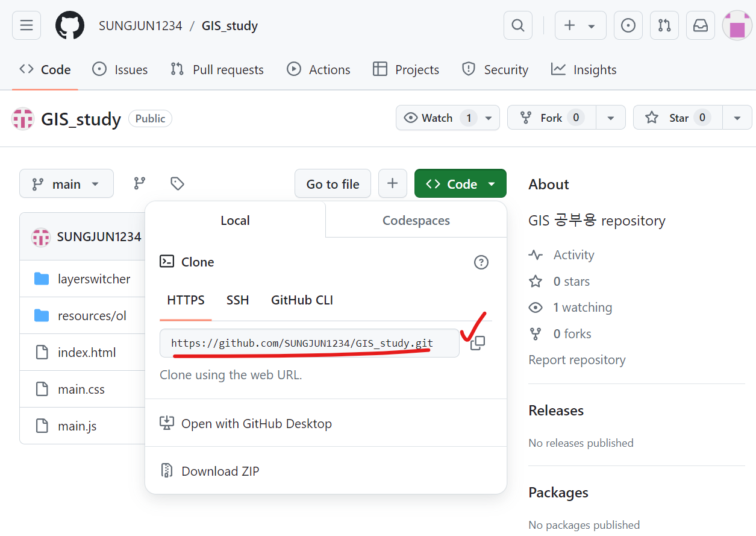Open the pull requests icon in header
The image size is (756, 536).
coord(664,25)
